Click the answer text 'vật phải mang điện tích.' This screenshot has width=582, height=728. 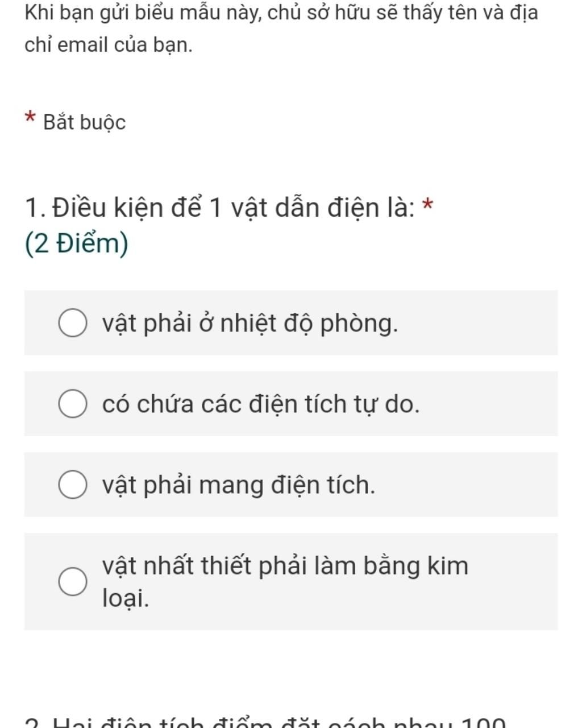pyautogui.click(x=239, y=485)
